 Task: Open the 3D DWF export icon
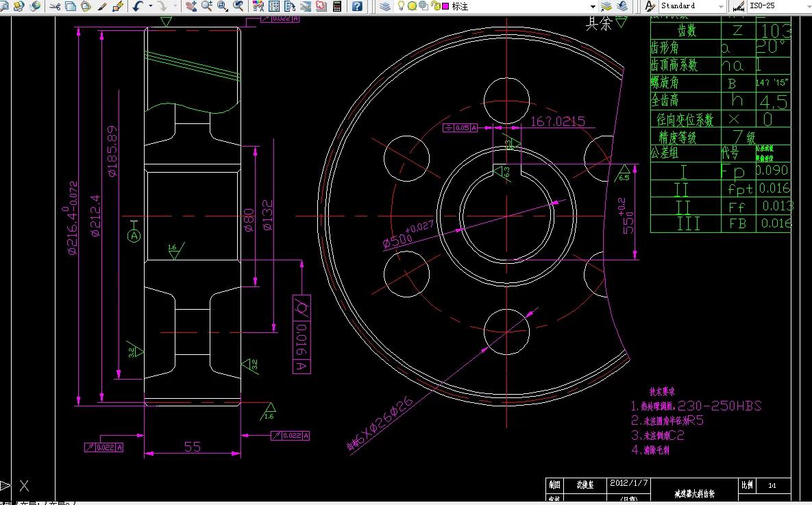(35, 6)
